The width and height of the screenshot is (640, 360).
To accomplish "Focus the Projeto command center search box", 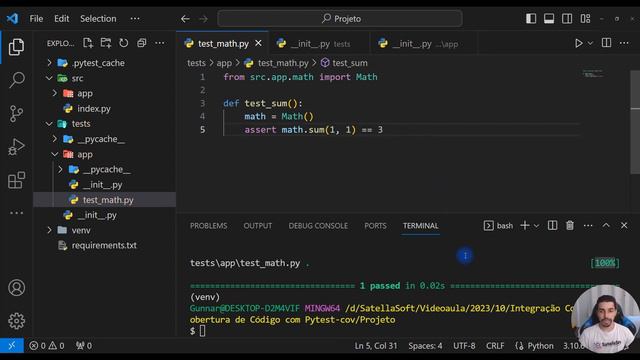I will [340, 19].
